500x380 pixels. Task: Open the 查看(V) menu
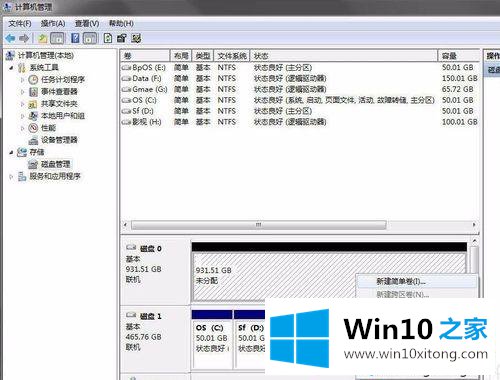point(87,24)
